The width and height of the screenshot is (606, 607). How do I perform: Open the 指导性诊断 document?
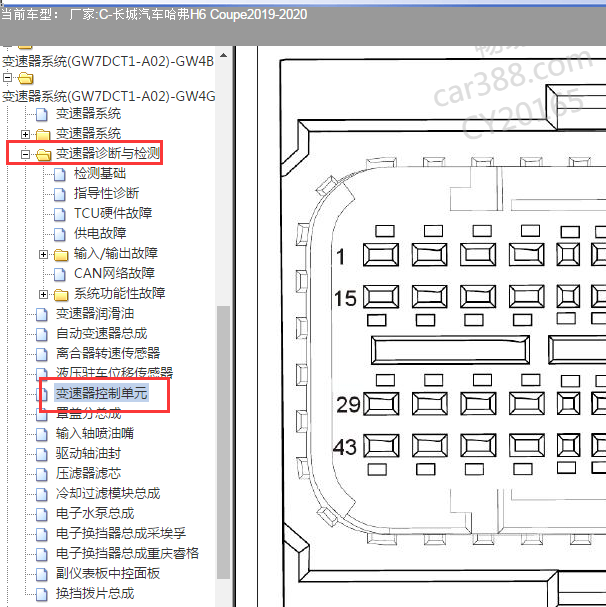click(106, 193)
